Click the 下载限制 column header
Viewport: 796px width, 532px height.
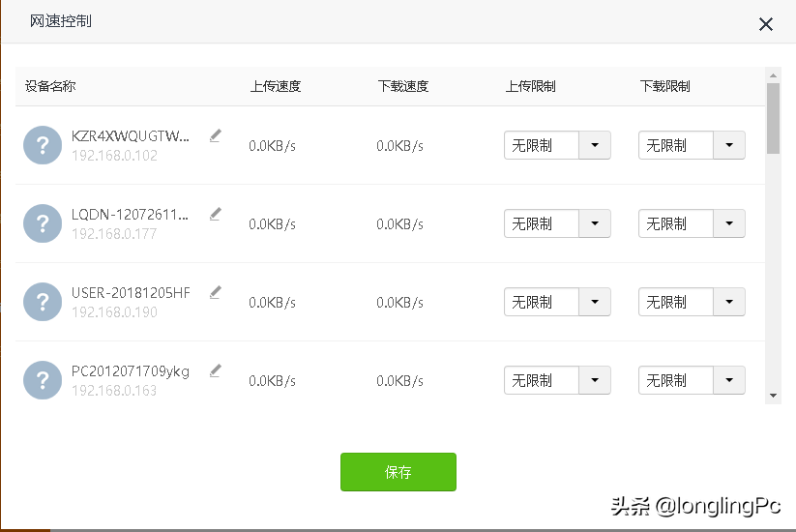(x=665, y=86)
